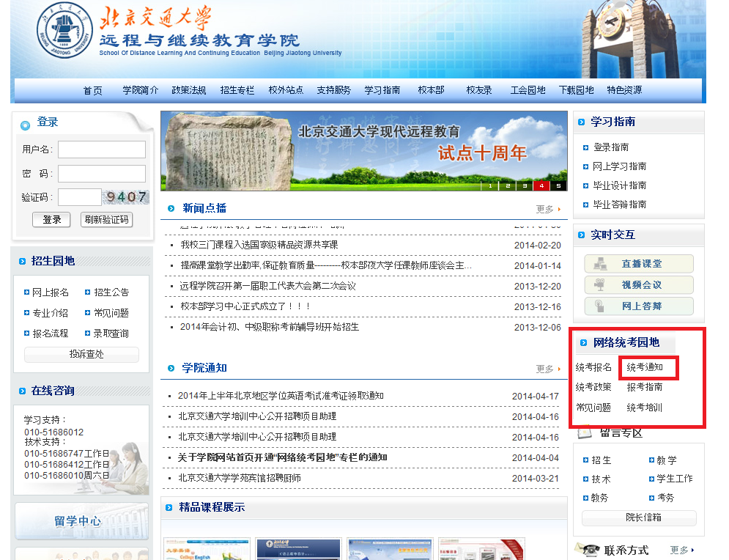Click the Beijing Jiaotong University logo emblem
Viewport: 729px width, 560px height.
[66, 32]
